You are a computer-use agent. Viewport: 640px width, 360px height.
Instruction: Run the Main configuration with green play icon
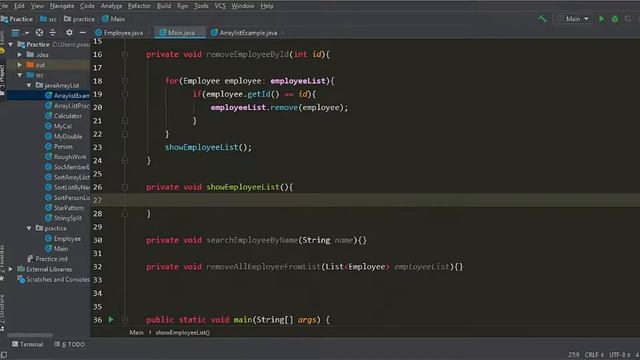click(602, 19)
